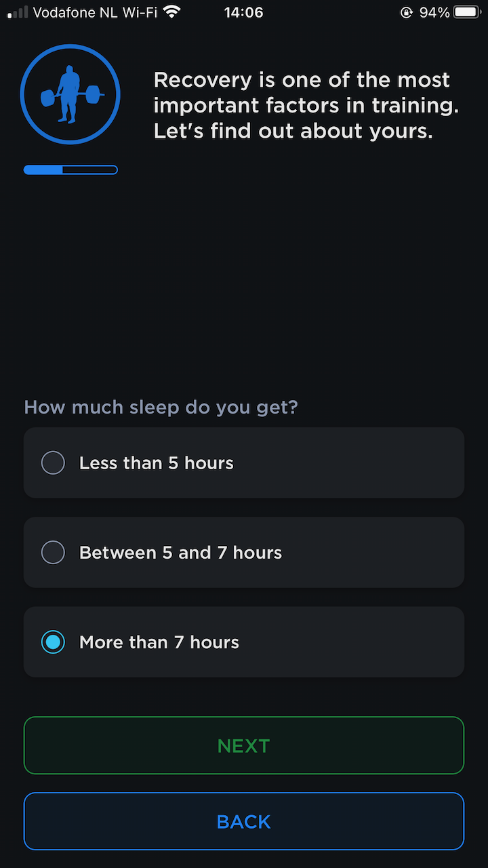Tap the Recovery intro message text
This screenshot has width=488, height=868.
point(306,105)
